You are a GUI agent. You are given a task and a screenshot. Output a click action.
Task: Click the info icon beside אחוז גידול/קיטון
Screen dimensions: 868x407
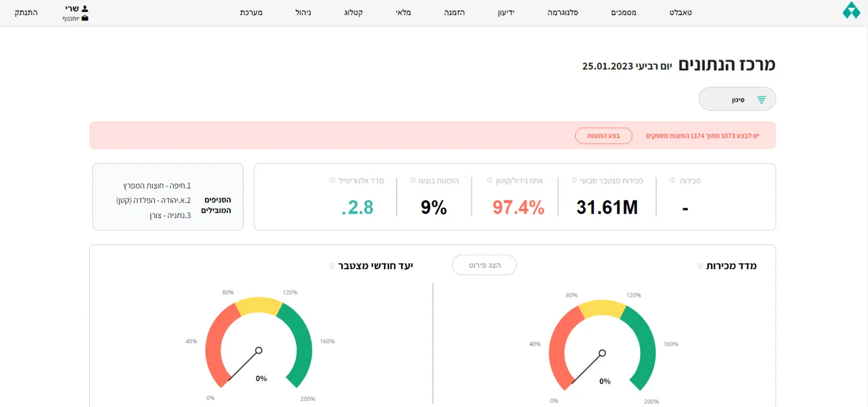coord(490,180)
